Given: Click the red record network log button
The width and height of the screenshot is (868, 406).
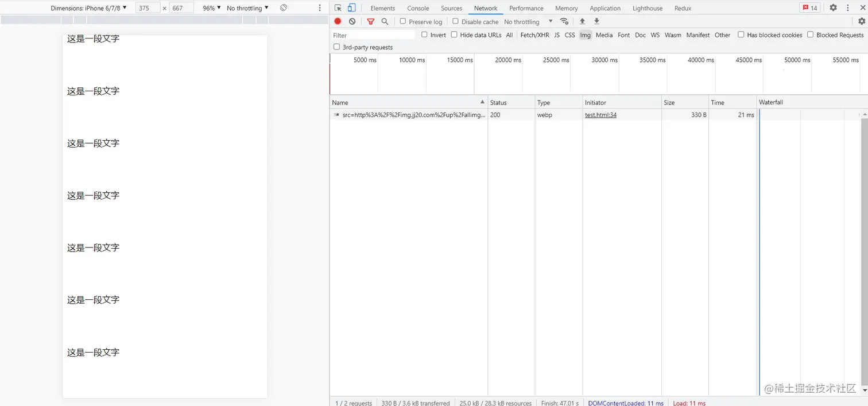Looking at the screenshot, I should [x=338, y=21].
